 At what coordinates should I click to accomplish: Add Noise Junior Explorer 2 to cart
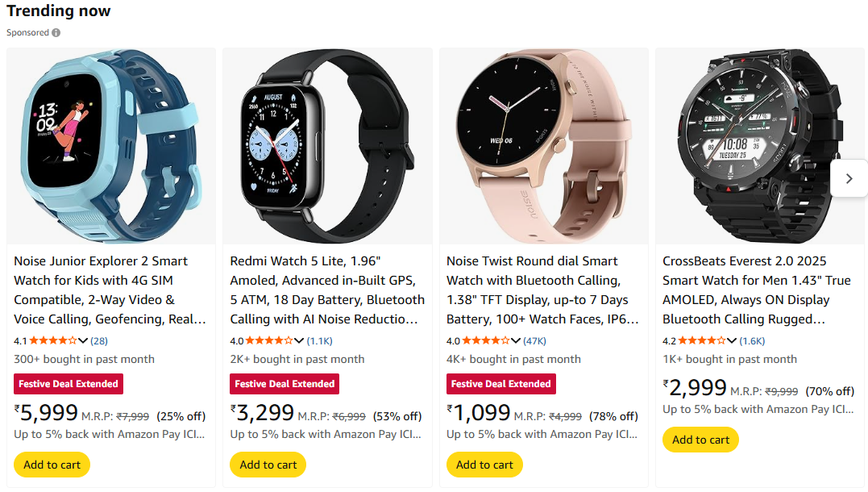pos(52,465)
